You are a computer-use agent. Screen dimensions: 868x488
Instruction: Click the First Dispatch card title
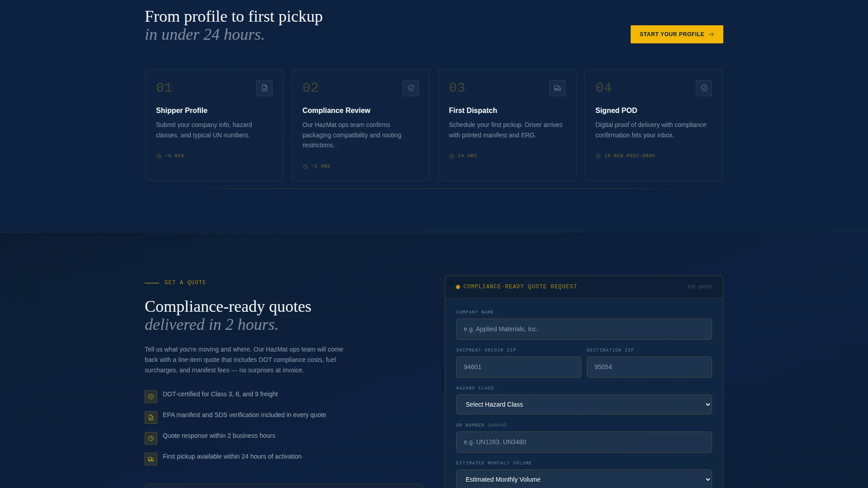pos(473,110)
